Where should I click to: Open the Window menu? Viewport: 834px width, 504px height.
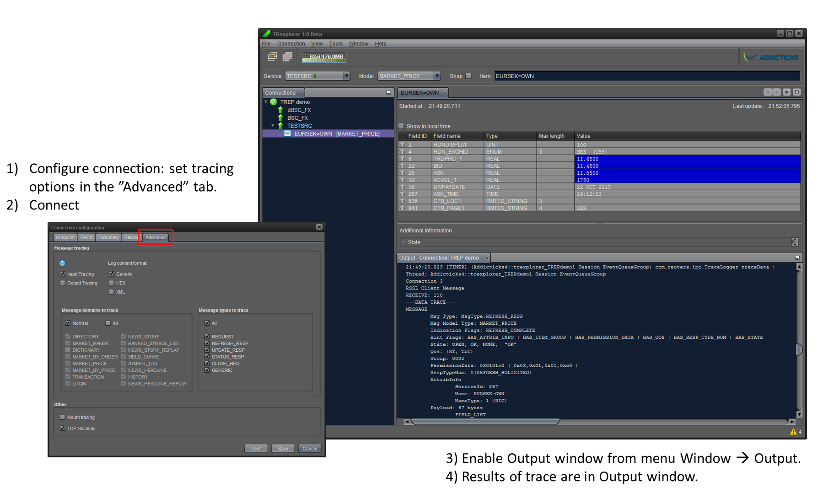(359, 44)
